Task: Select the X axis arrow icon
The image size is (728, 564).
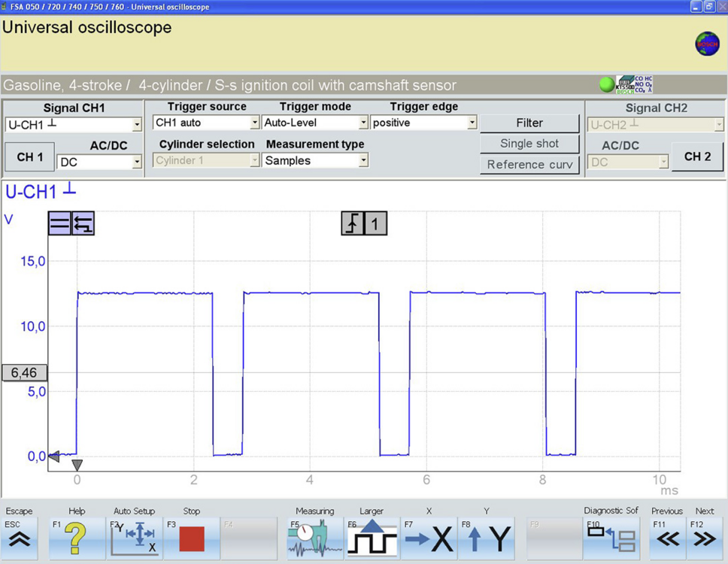Action: pyautogui.click(x=429, y=538)
